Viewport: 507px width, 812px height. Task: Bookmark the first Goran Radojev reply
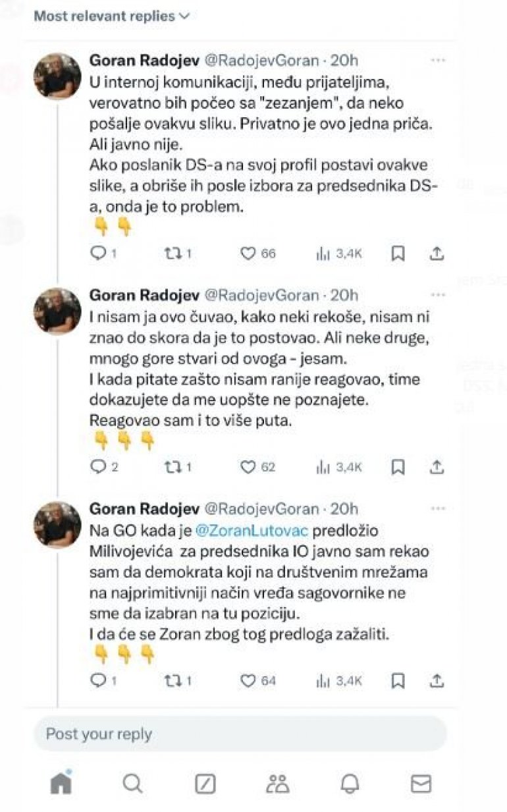(398, 254)
